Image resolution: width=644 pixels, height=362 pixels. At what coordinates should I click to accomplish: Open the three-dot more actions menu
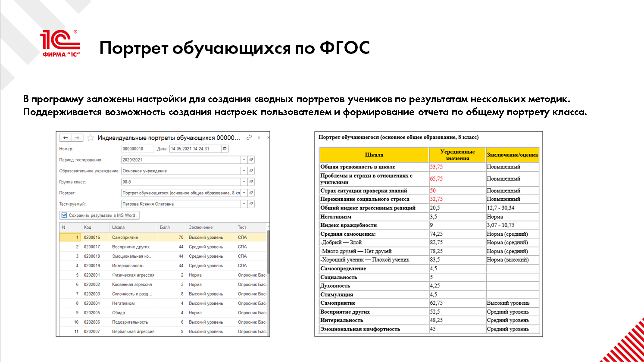[259, 137]
